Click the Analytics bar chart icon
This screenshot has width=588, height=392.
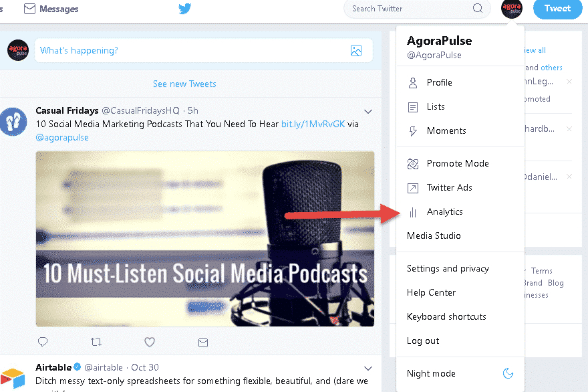point(413,213)
